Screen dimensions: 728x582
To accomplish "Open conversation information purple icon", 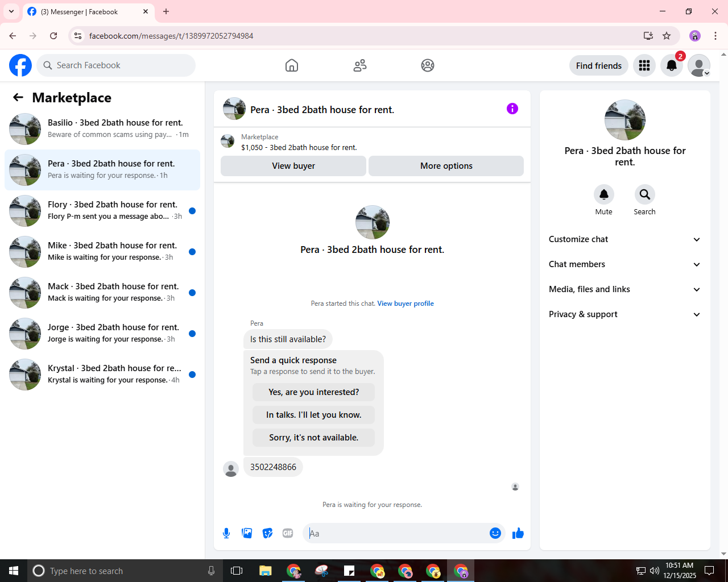I will click(x=512, y=109).
